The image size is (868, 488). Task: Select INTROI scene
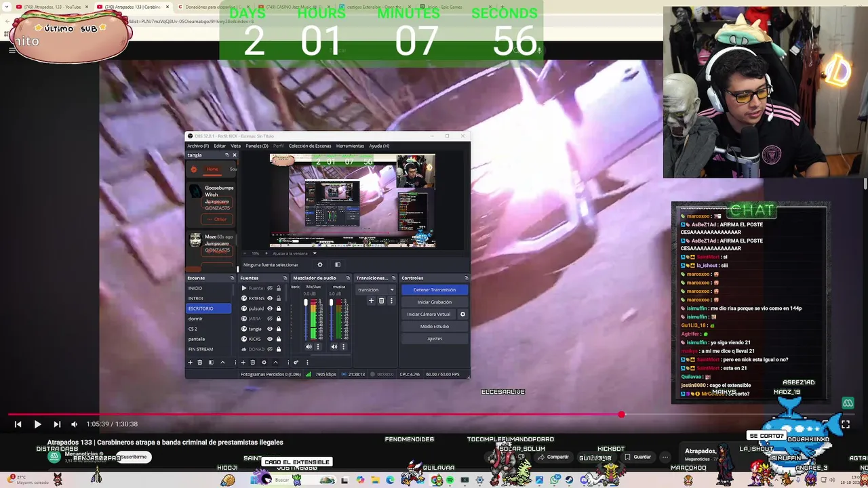[x=209, y=298]
